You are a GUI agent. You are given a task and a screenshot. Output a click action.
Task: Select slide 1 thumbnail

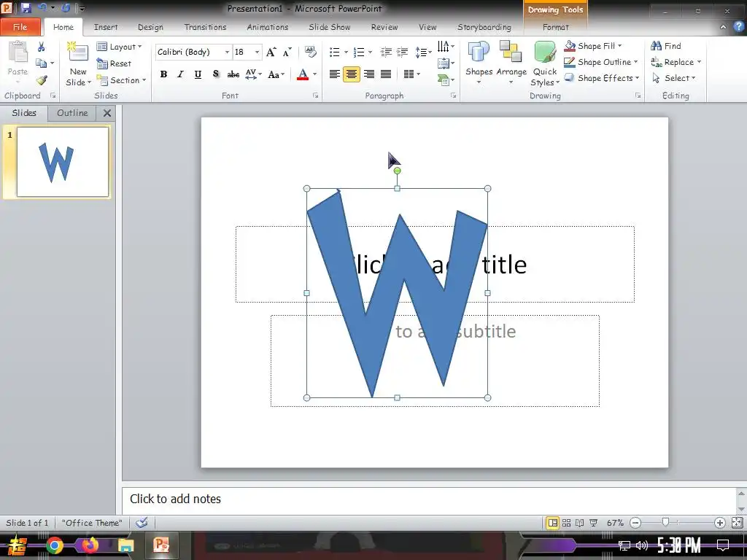[x=63, y=162]
